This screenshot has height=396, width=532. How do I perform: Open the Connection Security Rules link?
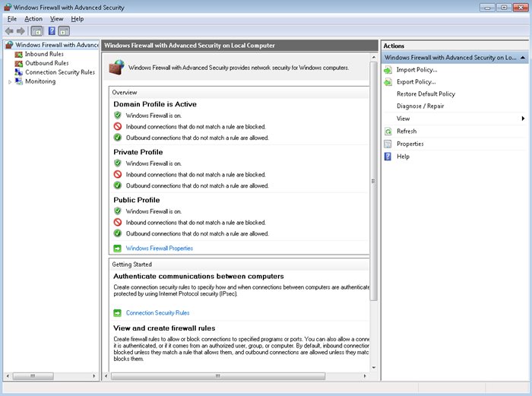(x=158, y=313)
